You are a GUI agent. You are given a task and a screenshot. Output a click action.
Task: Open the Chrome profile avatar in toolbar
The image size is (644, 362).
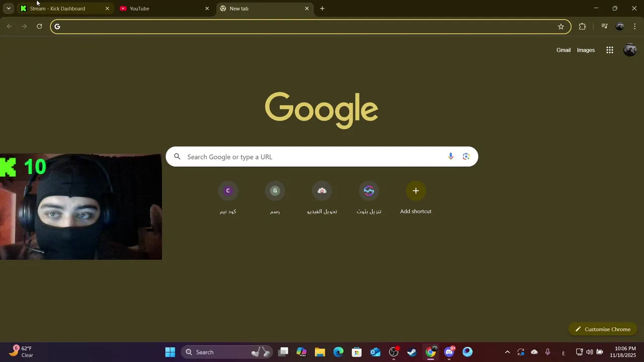point(620,27)
